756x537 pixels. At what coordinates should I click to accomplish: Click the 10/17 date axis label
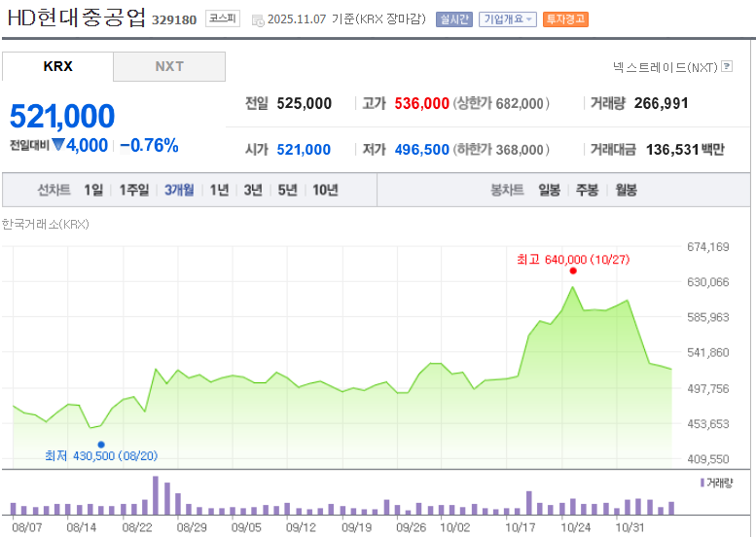point(520,527)
